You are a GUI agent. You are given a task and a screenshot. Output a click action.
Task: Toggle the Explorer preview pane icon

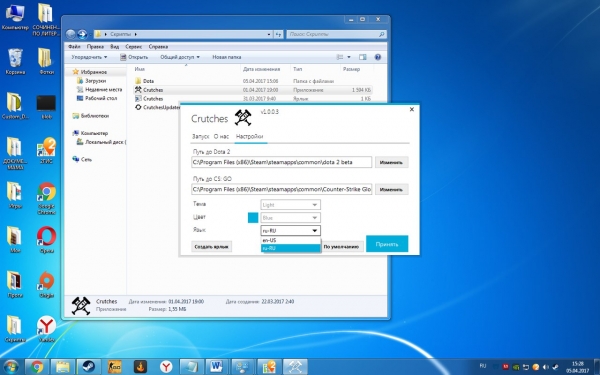[362, 57]
